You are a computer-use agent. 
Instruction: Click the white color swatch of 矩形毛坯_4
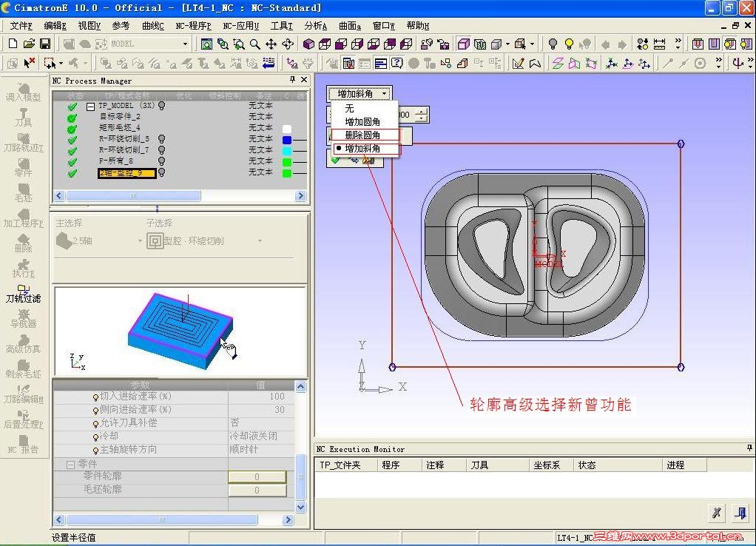[287, 129]
